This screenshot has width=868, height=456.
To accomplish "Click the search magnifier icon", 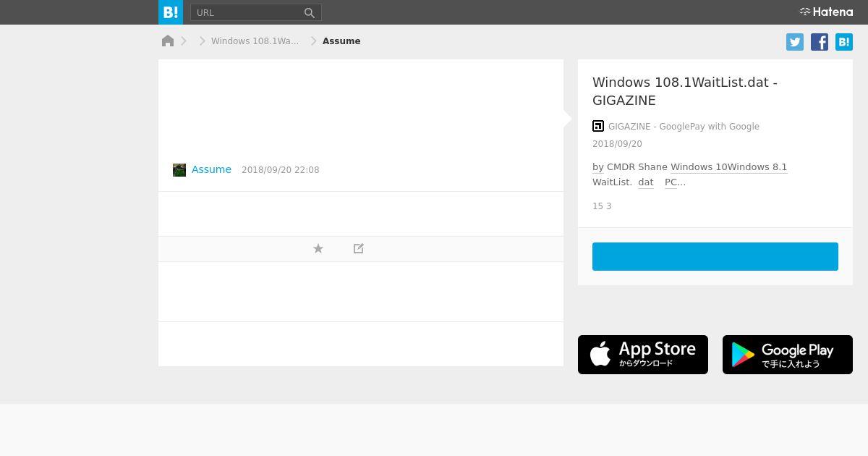I will pyautogui.click(x=310, y=12).
